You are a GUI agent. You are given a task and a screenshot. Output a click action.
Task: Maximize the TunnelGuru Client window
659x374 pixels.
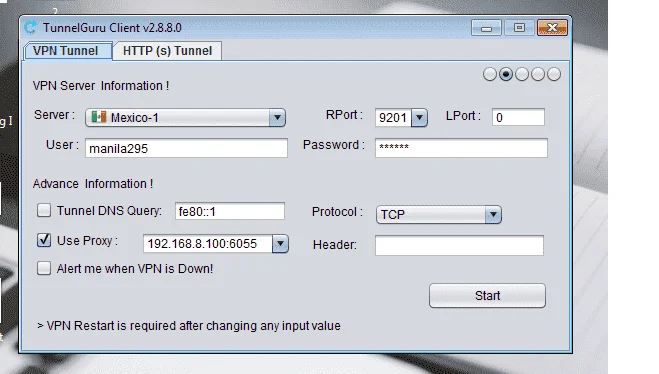pyautogui.click(x=519, y=28)
